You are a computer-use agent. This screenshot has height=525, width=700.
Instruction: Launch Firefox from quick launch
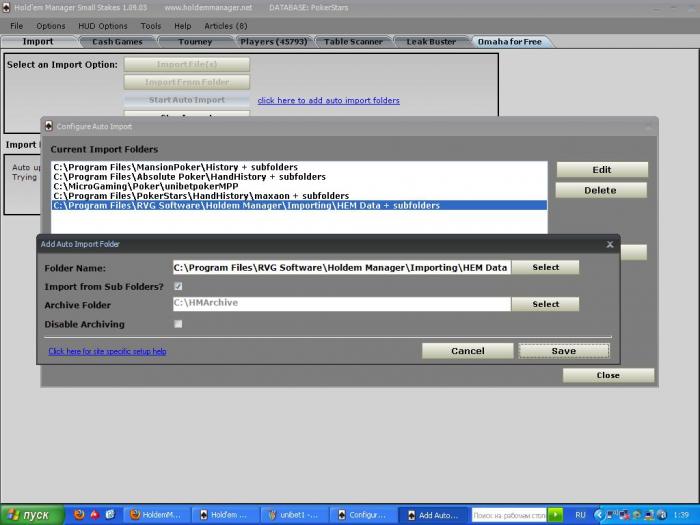[79, 515]
